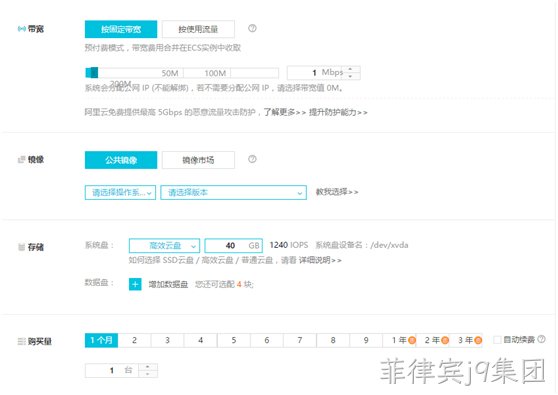The height and width of the screenshot is (395, 558).
Task: Open the 了解更多>> link
Action: click(285, 112)
